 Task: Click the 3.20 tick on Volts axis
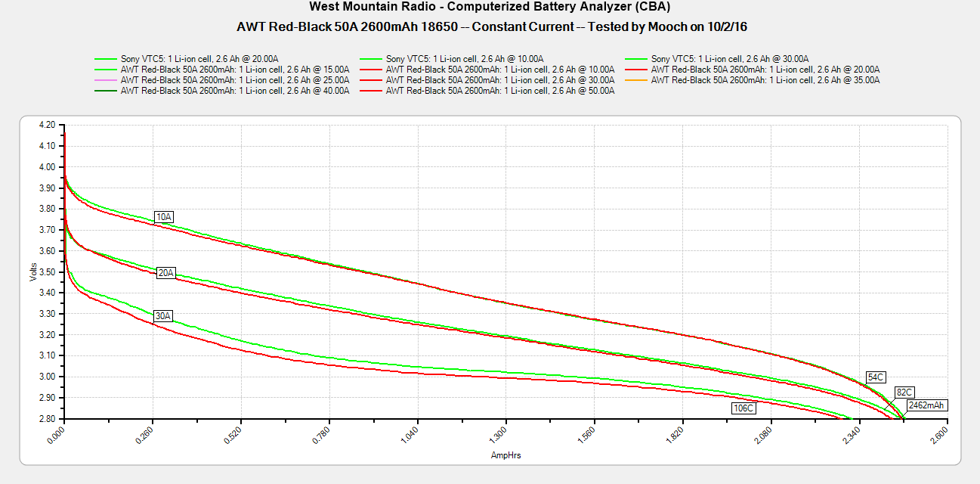coord(47,335)
